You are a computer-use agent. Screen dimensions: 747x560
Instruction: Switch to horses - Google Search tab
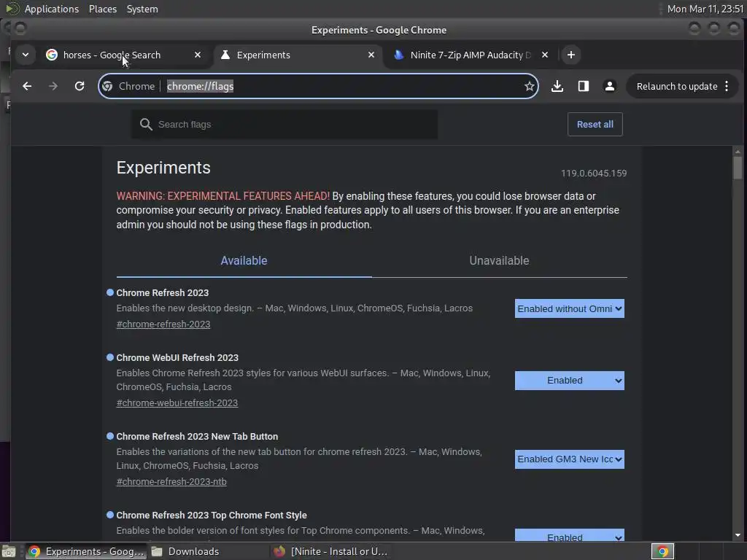(124, 55)
